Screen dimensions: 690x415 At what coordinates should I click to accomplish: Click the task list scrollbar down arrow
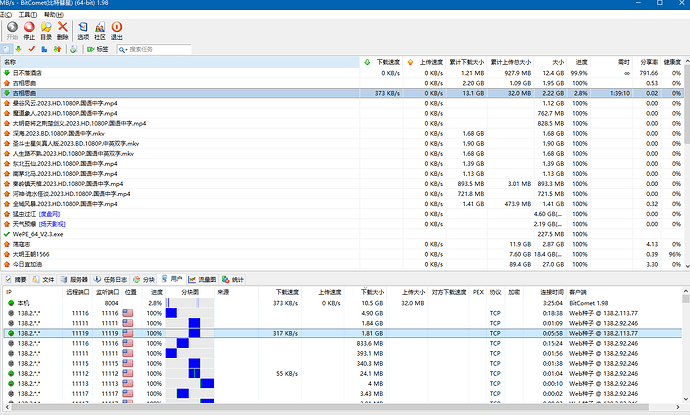point(687,265)
